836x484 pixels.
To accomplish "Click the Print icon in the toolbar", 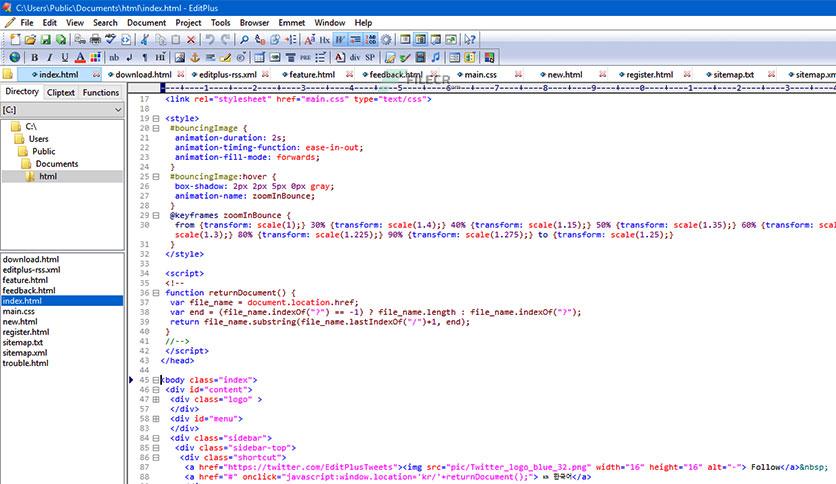I will 95,39.
